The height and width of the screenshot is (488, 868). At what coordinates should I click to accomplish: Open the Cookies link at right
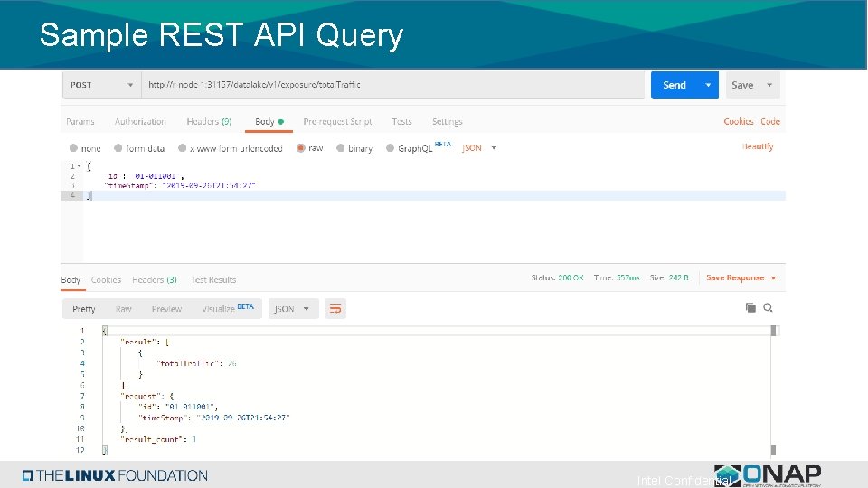739,121
